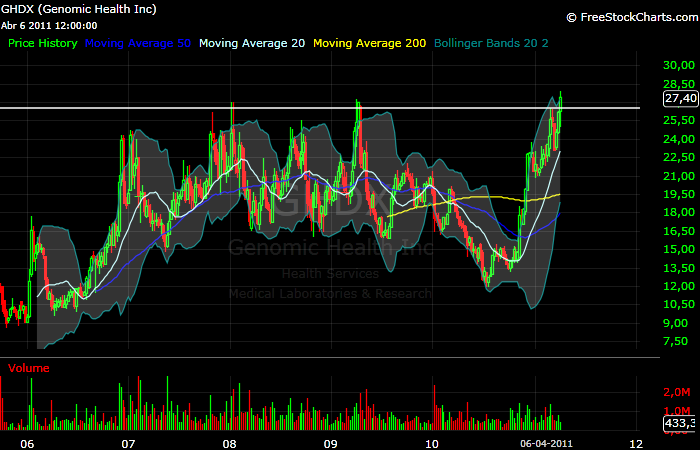Select the 'Abr 6 2011 12:00:00' timestamp
This screenshot has width=700, height=450.
pyautogui.click(x=49, y=26)
